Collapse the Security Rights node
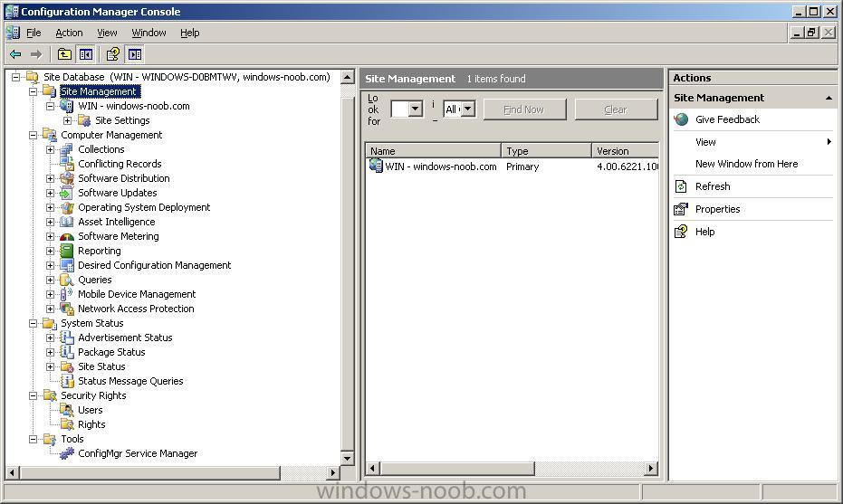This screenshot has width=843, height=504. pyautogui.click(x=34, y=396)
